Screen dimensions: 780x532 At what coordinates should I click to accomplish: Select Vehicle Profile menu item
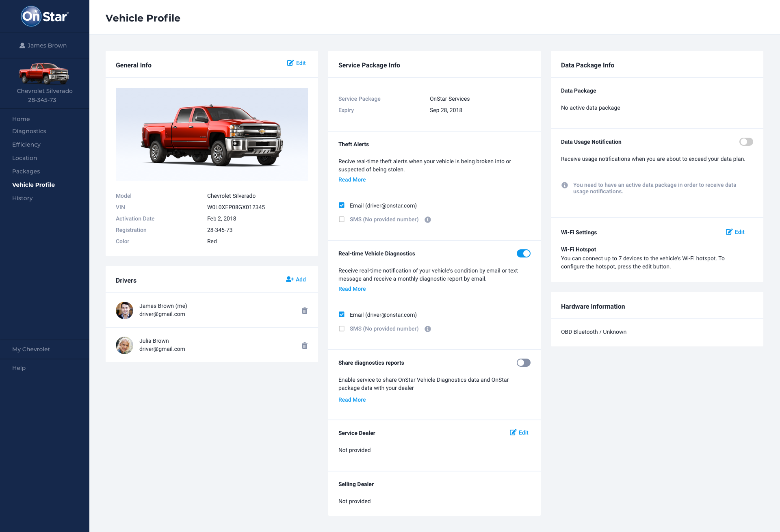click(x=33, y=185)
